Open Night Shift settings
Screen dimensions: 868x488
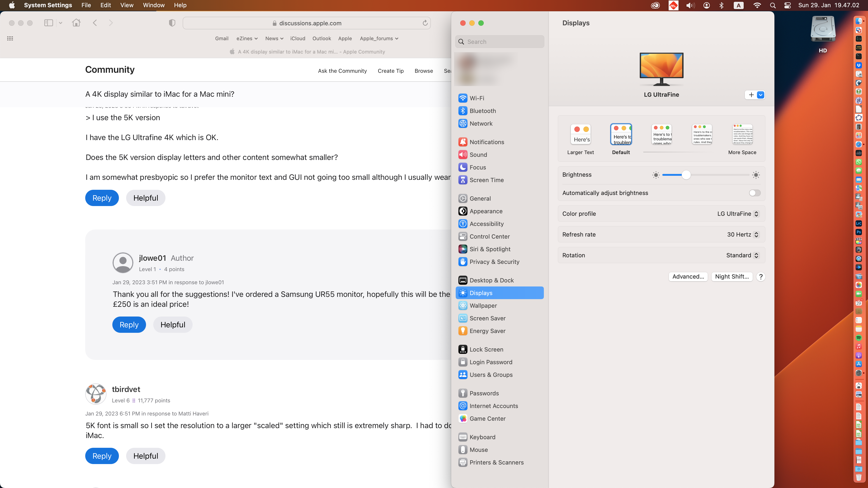coord(732,277)
